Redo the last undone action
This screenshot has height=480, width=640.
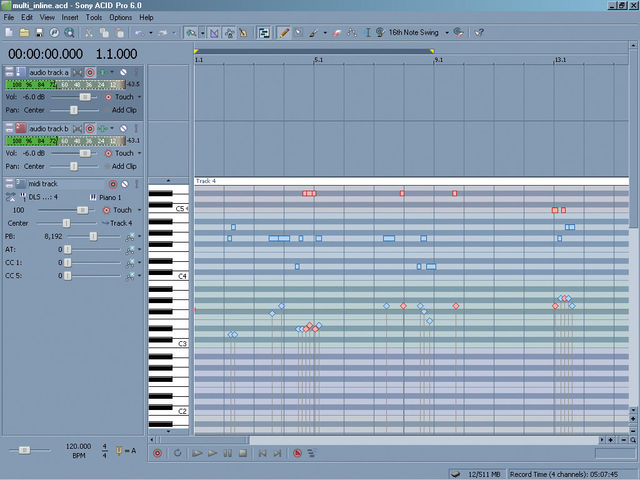click(162, 33)
